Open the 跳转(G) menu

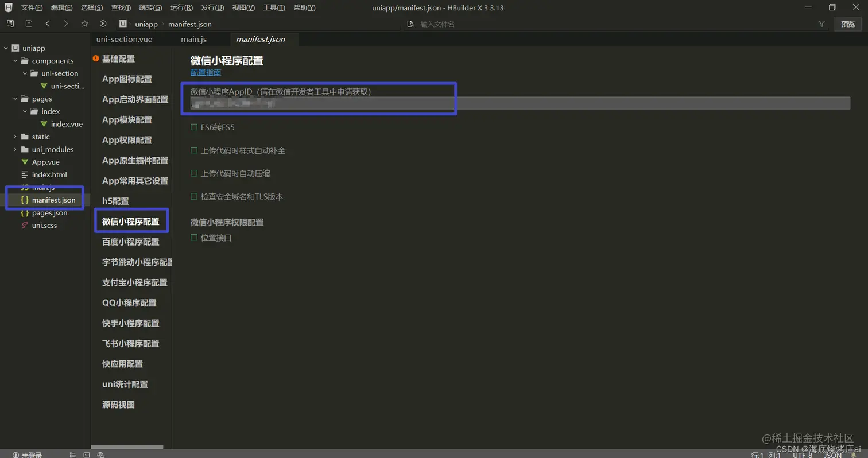(150, 7)
